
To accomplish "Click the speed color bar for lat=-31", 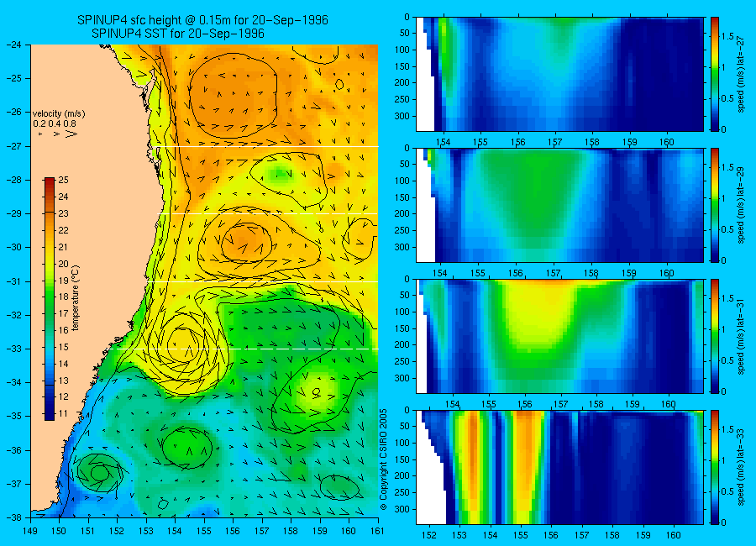I will click(x=715, y=336).
